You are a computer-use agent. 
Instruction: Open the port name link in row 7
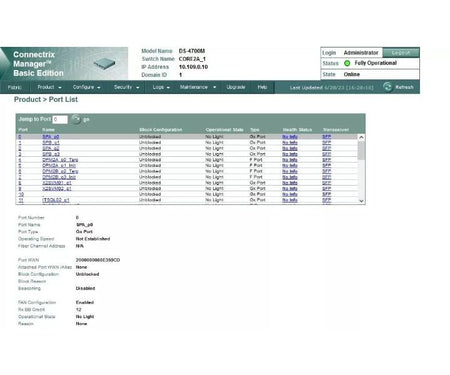tap(59, 177)
